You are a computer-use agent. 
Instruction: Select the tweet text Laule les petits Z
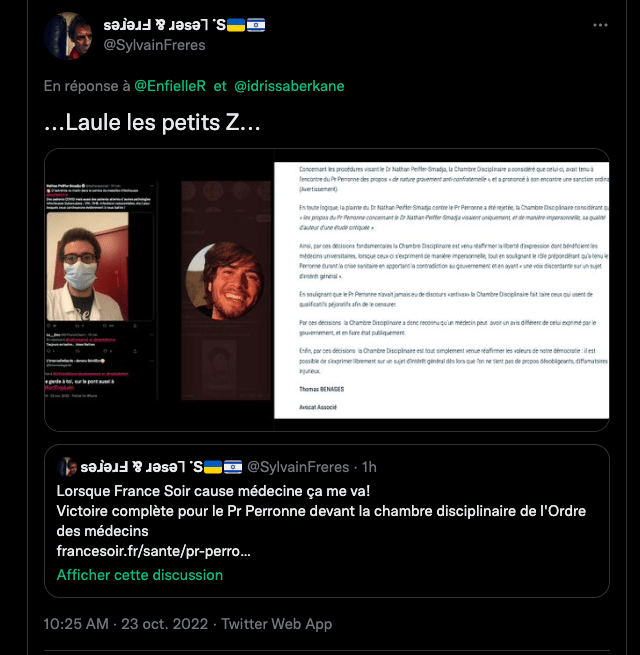tap(152, 122)
